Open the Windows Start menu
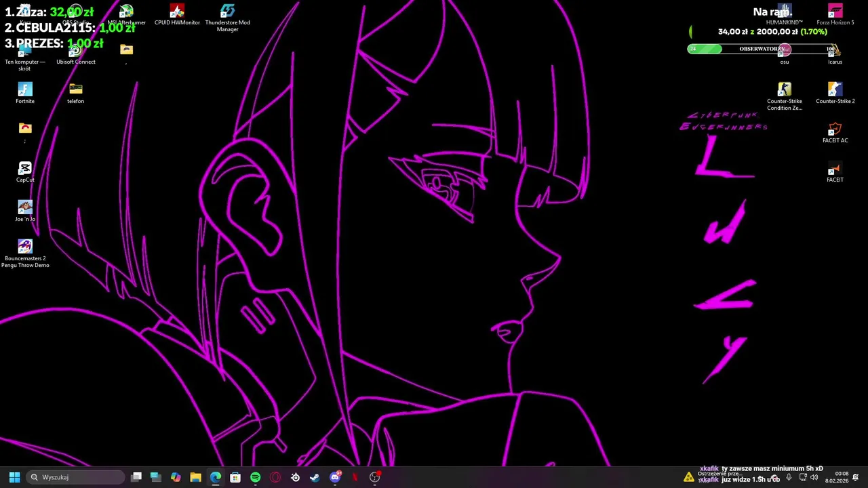 (x=14, y=477)
